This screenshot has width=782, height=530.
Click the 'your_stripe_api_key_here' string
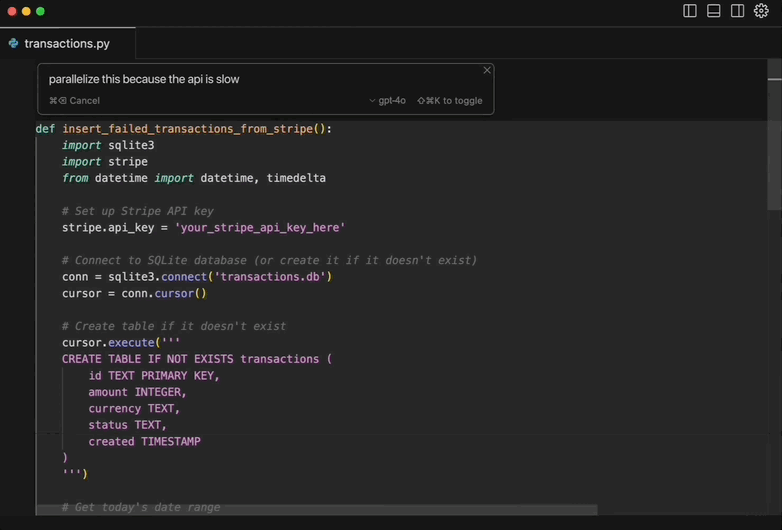[x=259, y=228]
